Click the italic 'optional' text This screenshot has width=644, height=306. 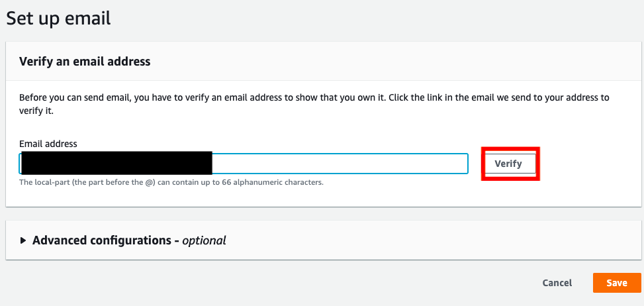[x=205, y=240]
